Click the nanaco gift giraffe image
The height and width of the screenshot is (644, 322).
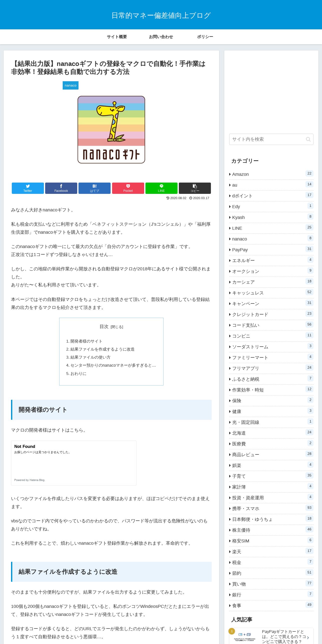111,130
